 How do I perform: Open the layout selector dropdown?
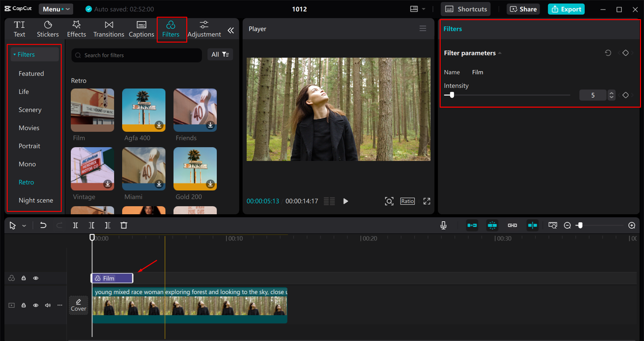418,9
